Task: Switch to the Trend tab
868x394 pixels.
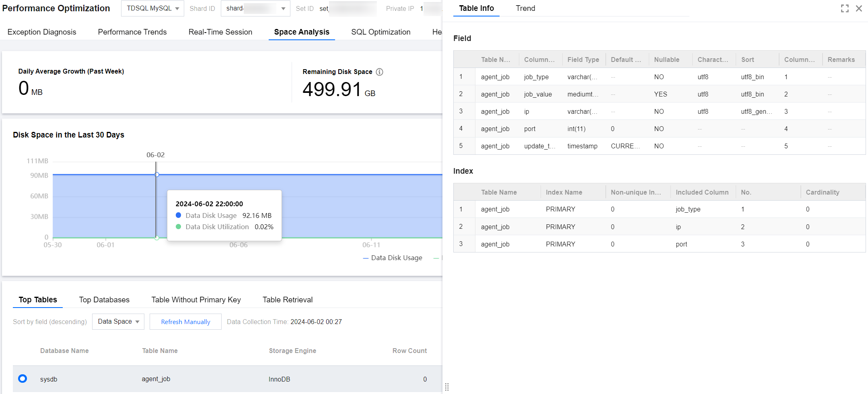Action: pyautogui.click(x=525, y=8)
